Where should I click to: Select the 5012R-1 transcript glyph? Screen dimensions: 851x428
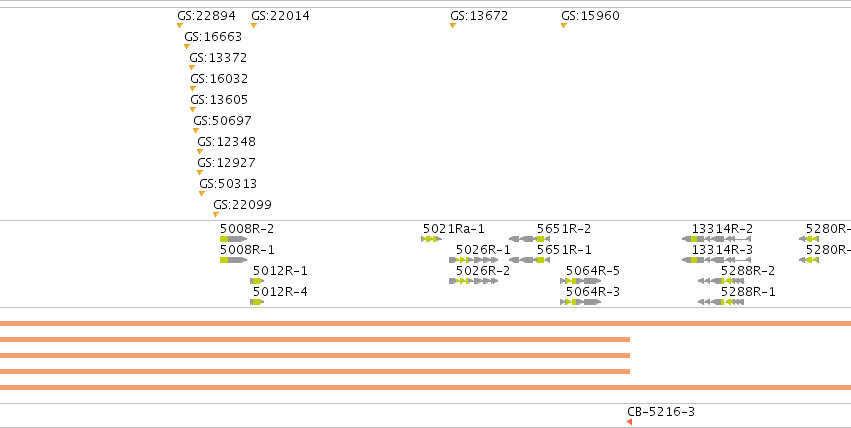257,281
